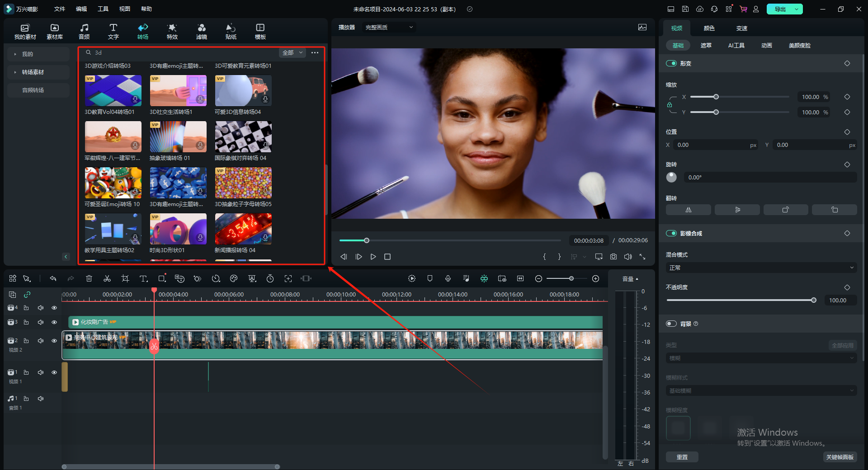Image resolution: width=868 pixels, height=470 pixels.
Task: Open the 全部 filter dropdown in transitions
Action: click(x=292, y=53)
